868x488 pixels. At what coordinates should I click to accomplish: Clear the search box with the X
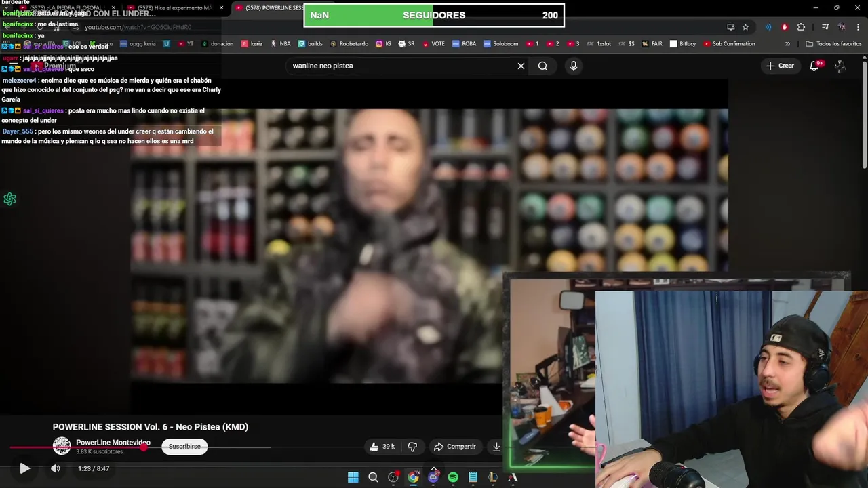(x=521, y=66)
